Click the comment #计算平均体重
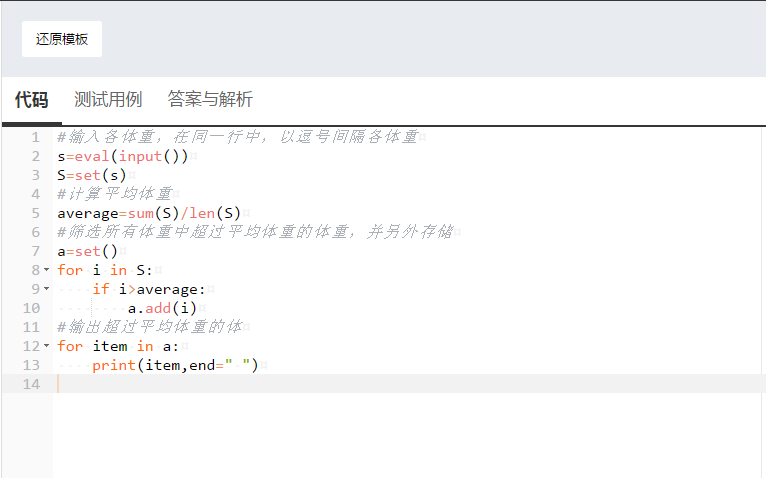766x478 pixels. point(114,194)
